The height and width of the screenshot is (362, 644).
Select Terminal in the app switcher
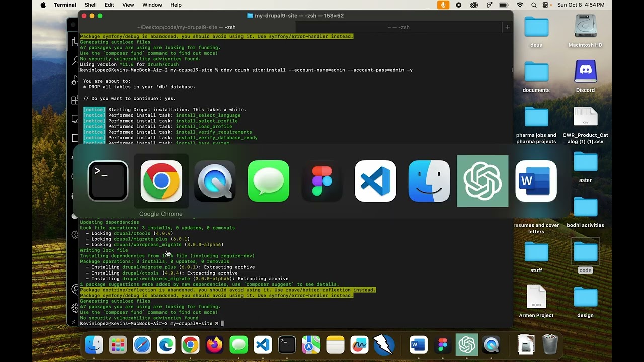pos(108,181)
